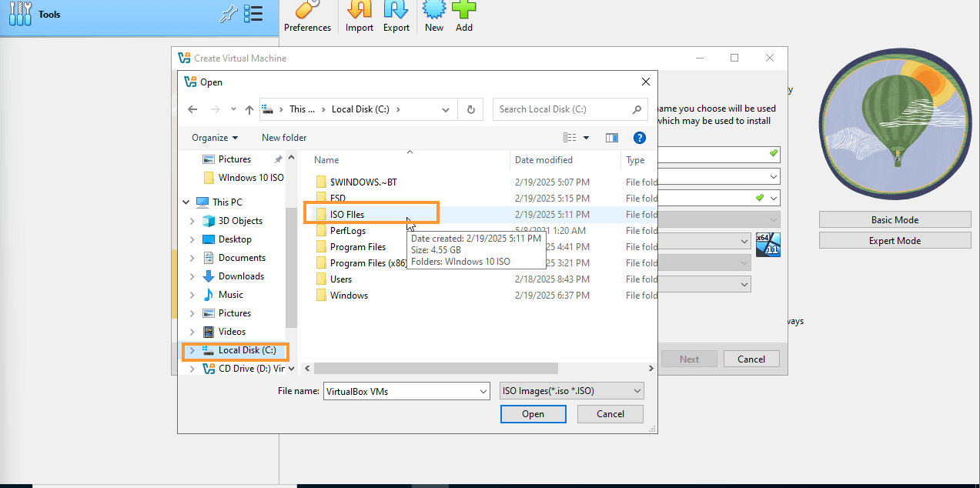980x488 pixels.
Task: Open VirtualBox Preferences from the toolbar
Action: (307, 17)
